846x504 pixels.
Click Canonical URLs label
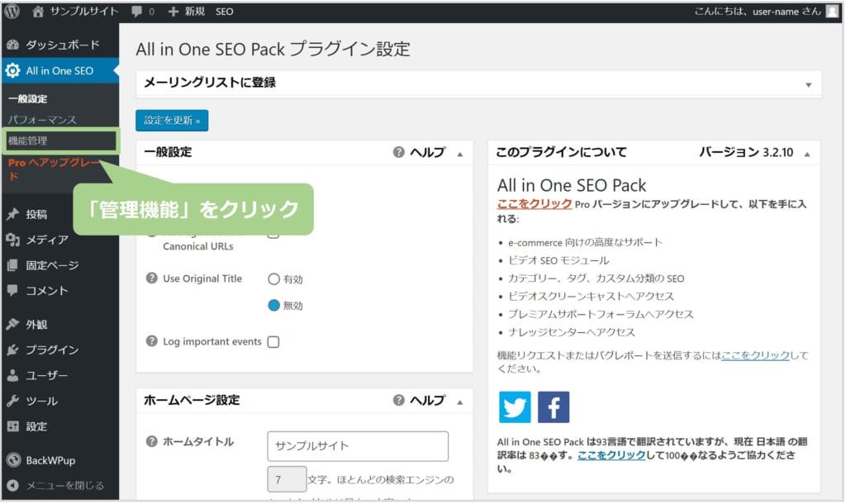(198, 246)
